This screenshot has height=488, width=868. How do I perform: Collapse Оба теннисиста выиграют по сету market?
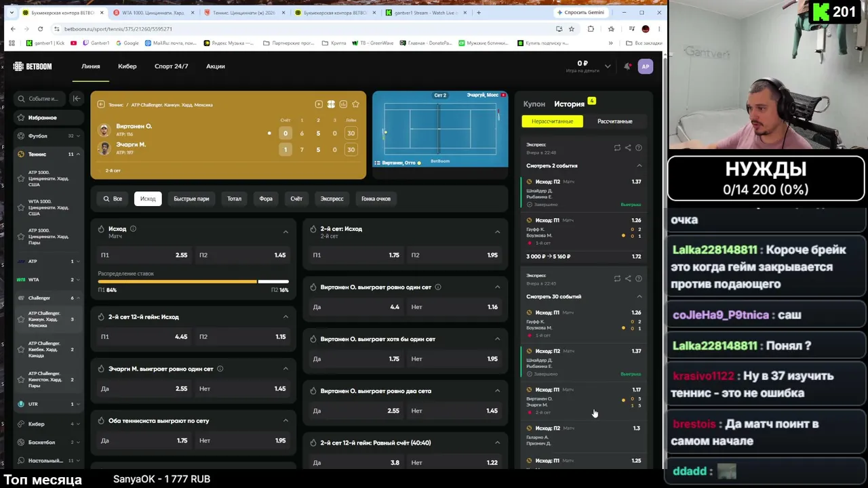285,421
